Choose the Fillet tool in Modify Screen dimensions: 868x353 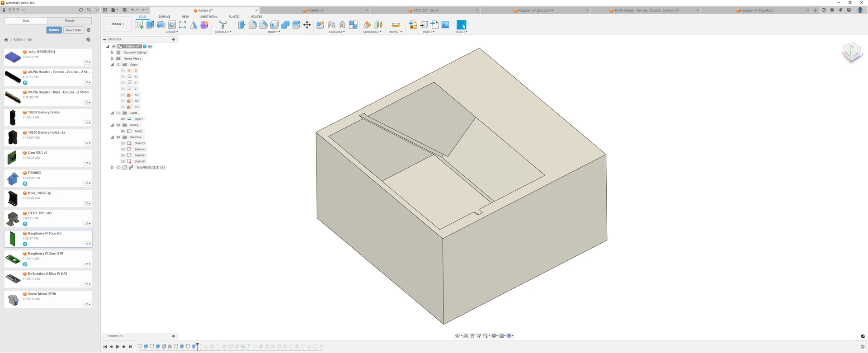253,25
